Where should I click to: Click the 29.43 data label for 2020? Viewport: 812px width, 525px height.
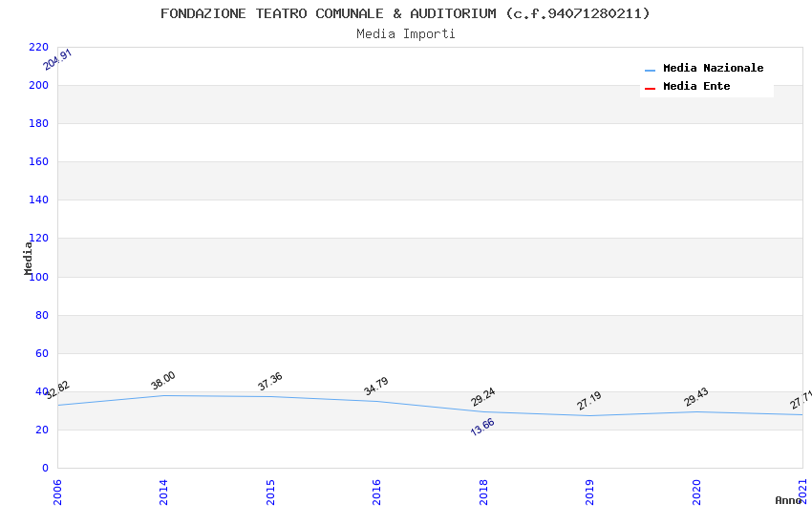(695, 397)
